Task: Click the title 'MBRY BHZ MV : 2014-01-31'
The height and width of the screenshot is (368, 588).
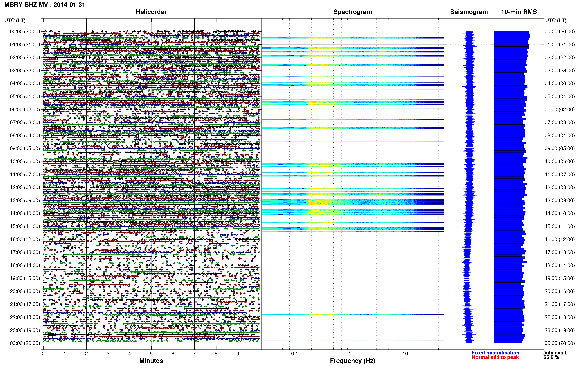Action: 45,5
